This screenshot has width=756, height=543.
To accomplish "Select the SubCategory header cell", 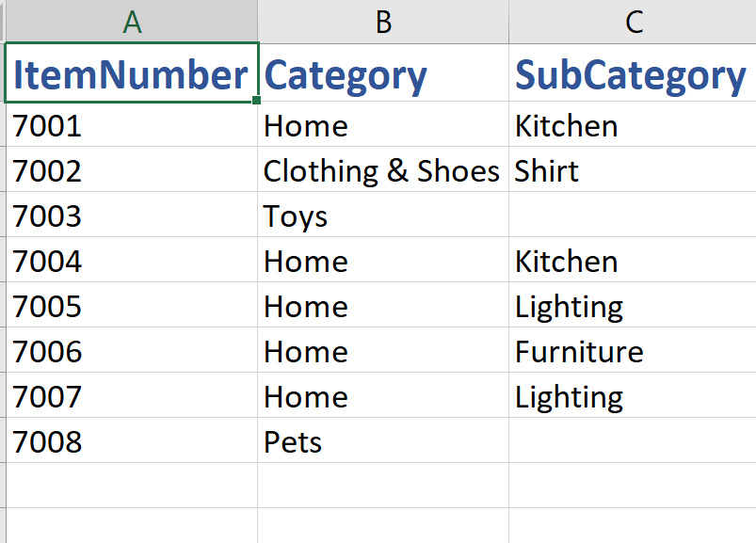I will (x=633, y=74).
